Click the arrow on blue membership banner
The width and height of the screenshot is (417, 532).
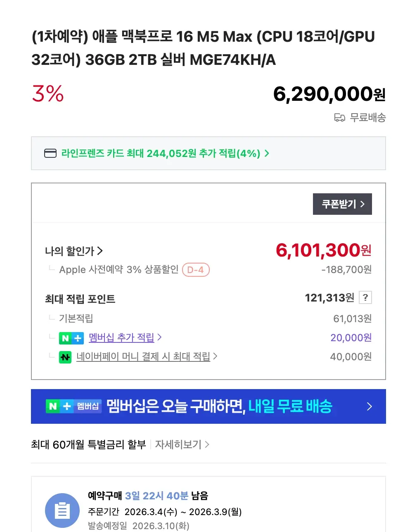coord(369,407)
